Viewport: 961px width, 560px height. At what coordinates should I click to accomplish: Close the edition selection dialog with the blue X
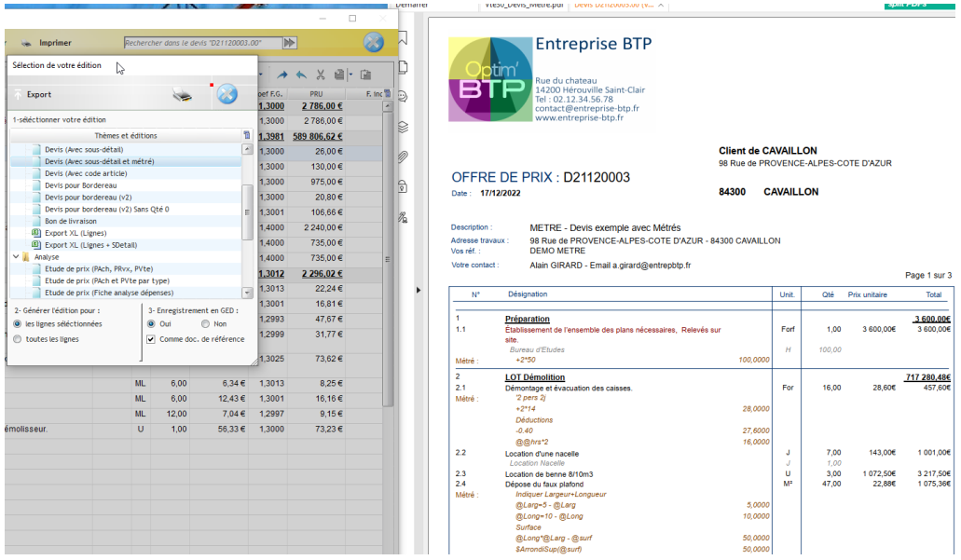(227, 94)
